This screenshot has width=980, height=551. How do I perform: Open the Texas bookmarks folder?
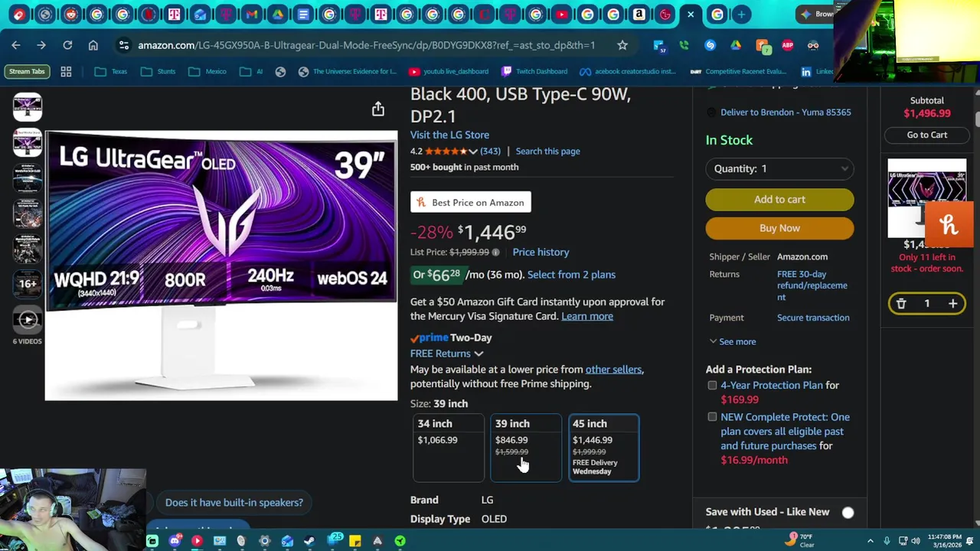click(111, 71)
